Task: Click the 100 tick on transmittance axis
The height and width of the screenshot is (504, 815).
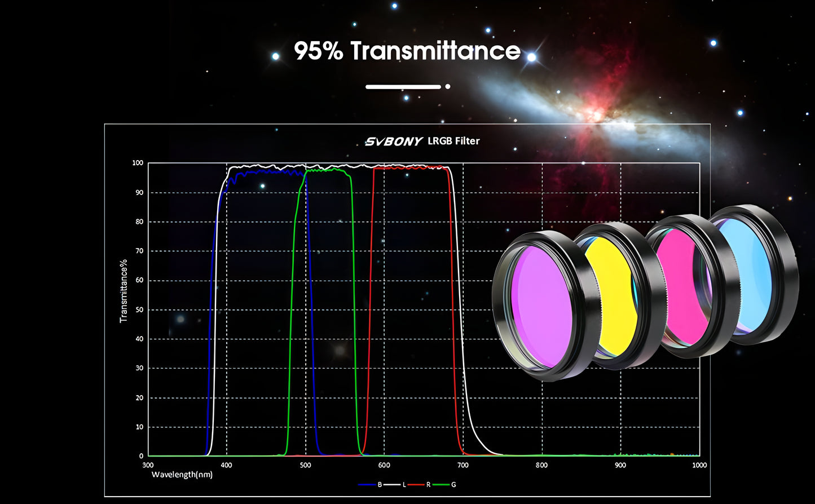Action: coord(138,163)
